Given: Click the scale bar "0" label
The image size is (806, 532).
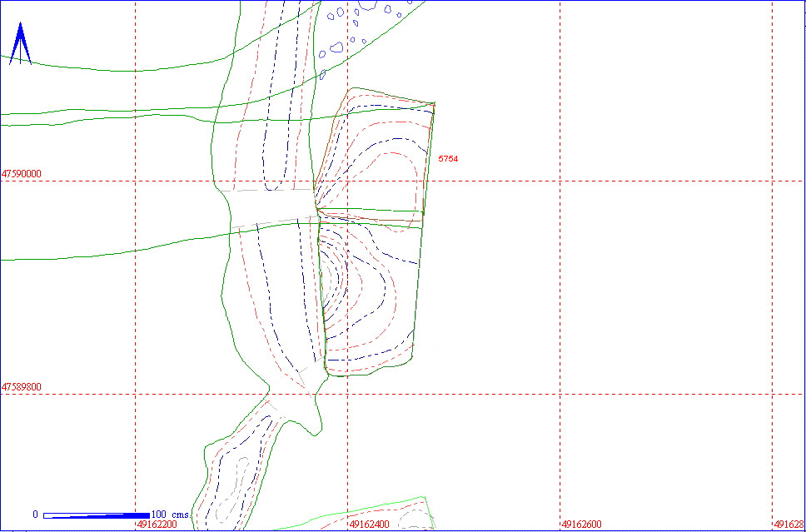Looking at the screenshot, I should click(36, 515).
